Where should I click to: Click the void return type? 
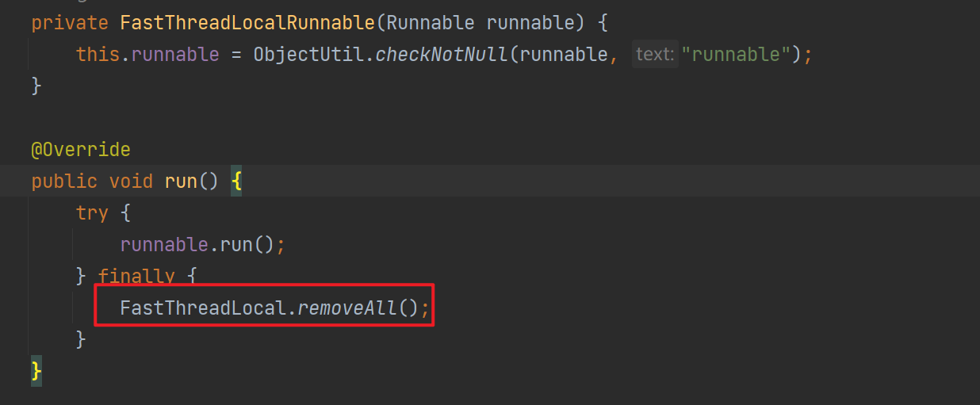click(131, 181)
